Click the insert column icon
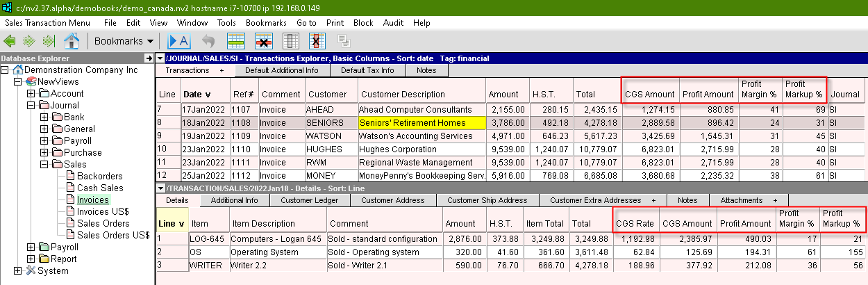This screenshot has width=868, height=285. [292, 41]
